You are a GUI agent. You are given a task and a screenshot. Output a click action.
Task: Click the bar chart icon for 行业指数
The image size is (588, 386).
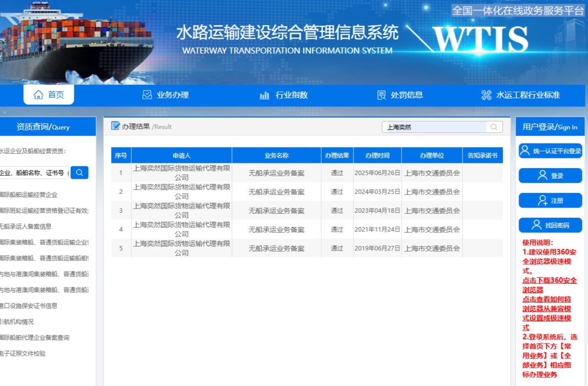point(265,95)
